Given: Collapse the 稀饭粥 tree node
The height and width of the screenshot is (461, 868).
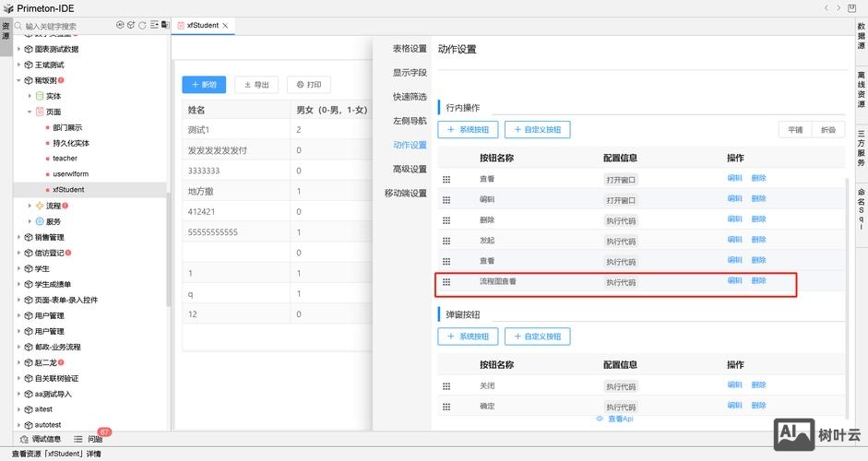Looking at the screenshot, I should 18,80.
